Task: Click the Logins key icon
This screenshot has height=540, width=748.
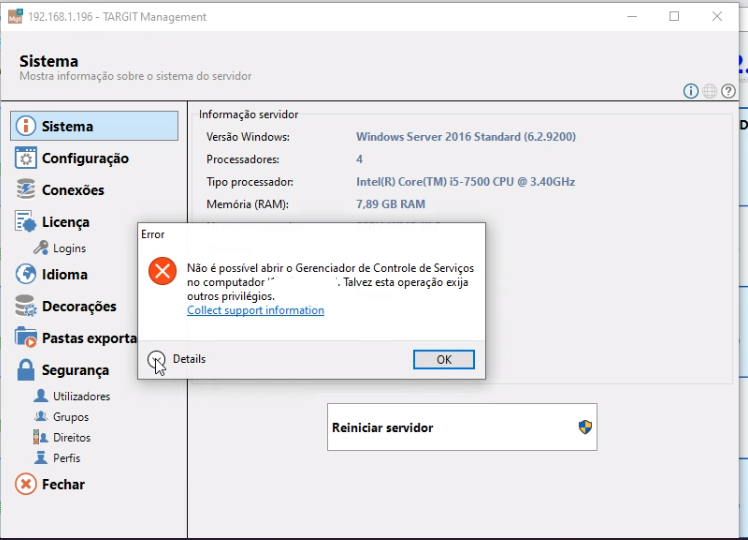Action: pos(41,248)
